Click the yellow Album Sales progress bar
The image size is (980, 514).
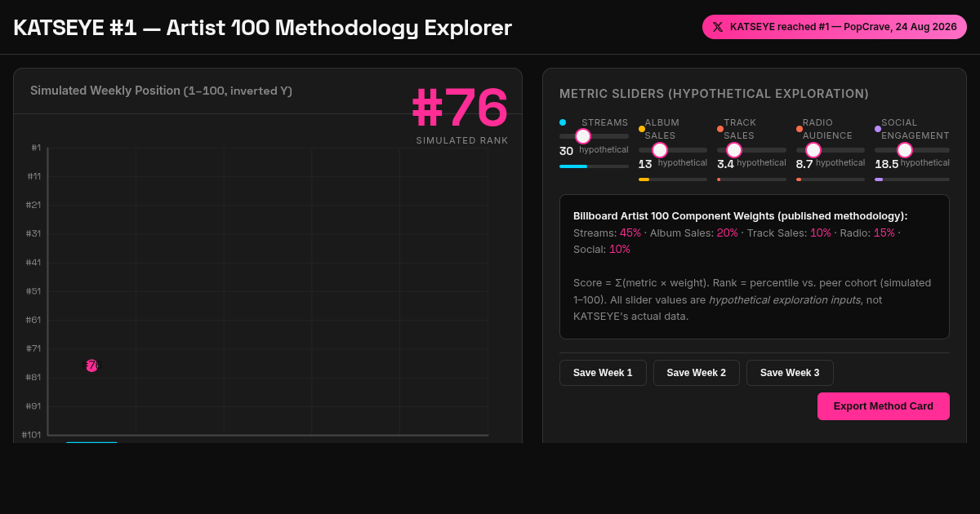(644, 179)
